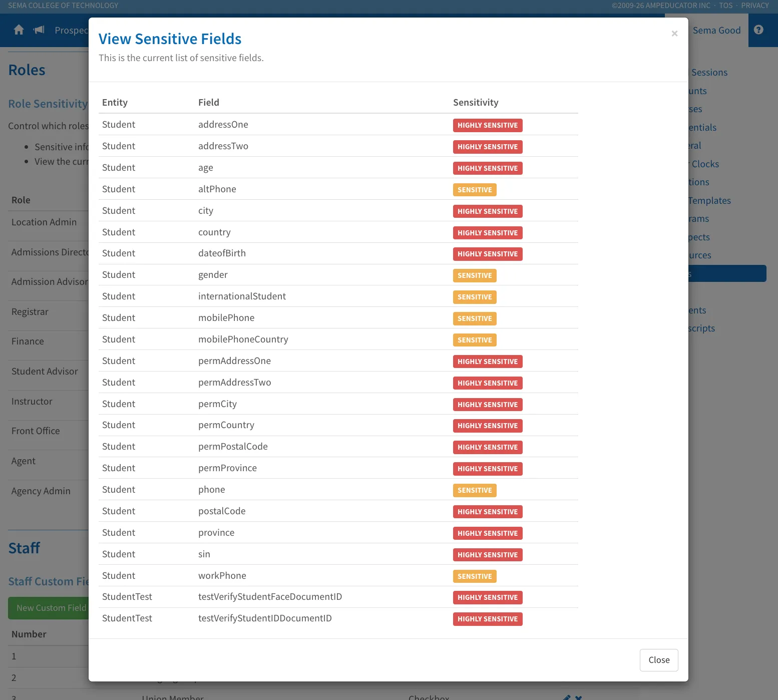The height and width of the screenshot is (700, 778).
Task: Open the home icon in top navigation
Action: (19, 30)
